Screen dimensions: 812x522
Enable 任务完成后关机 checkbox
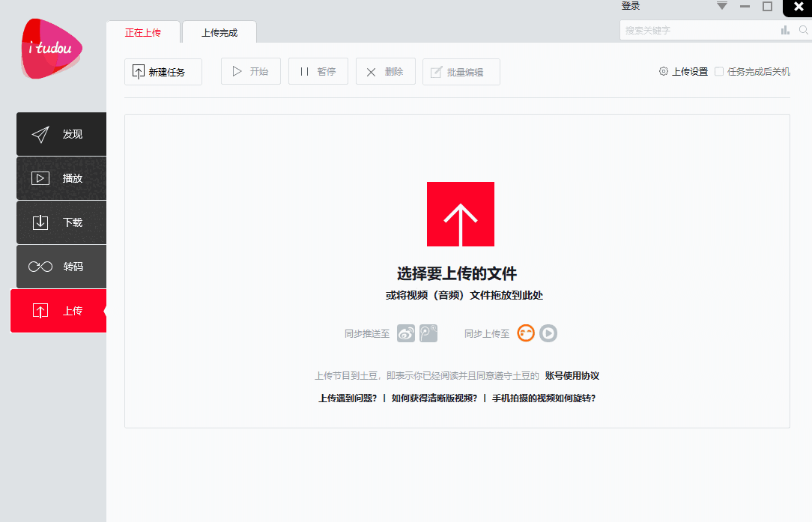coord(719,71)
